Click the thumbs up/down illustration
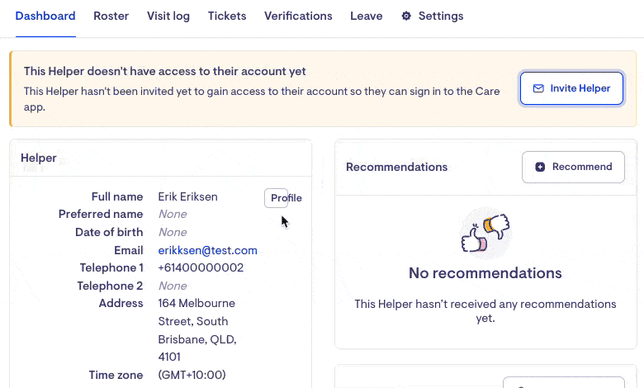Screen dimensions: 644x388 point(485,232)
